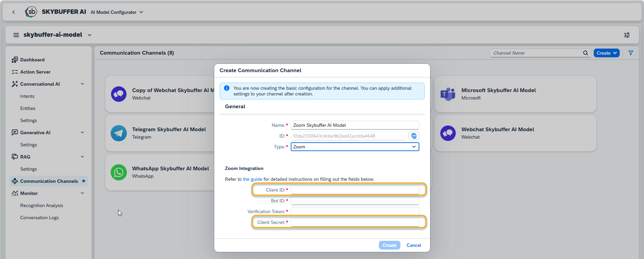Click the Telegram paper plane icon

[119, 133]
